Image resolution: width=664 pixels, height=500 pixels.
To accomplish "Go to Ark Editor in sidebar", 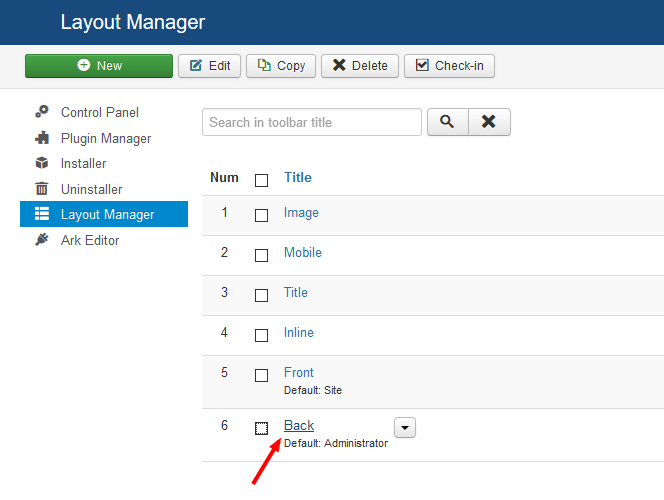I will [x=90, y=240].
